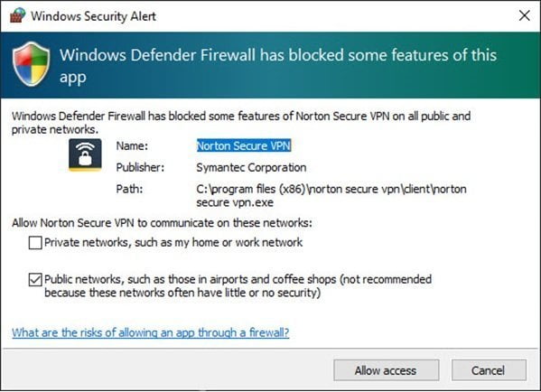Click the blocked features description text
This screenshot has width=541, height=392.
(x=241, y=123)
